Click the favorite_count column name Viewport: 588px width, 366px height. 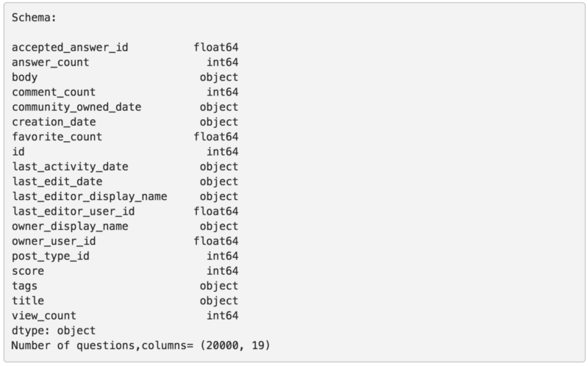[57, 137]
